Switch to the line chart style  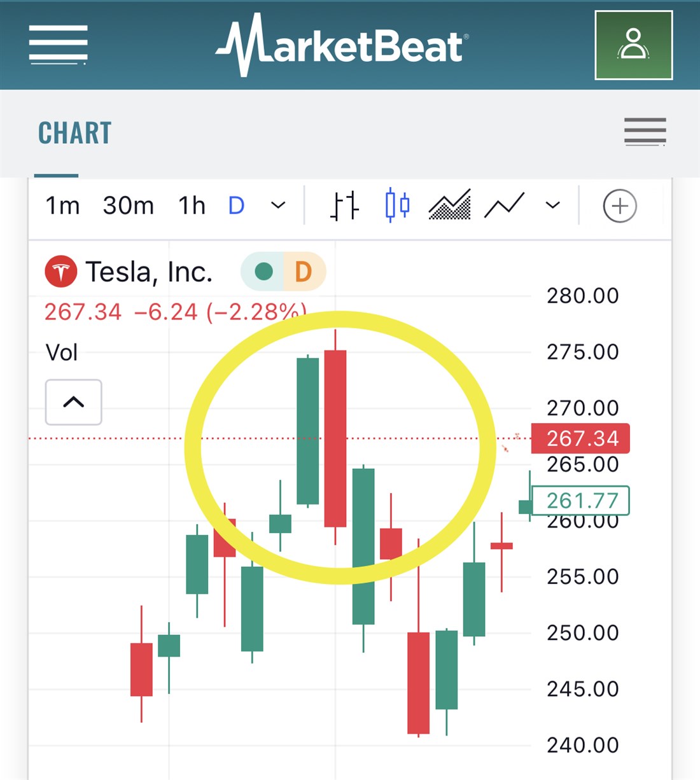pos(505,205)
